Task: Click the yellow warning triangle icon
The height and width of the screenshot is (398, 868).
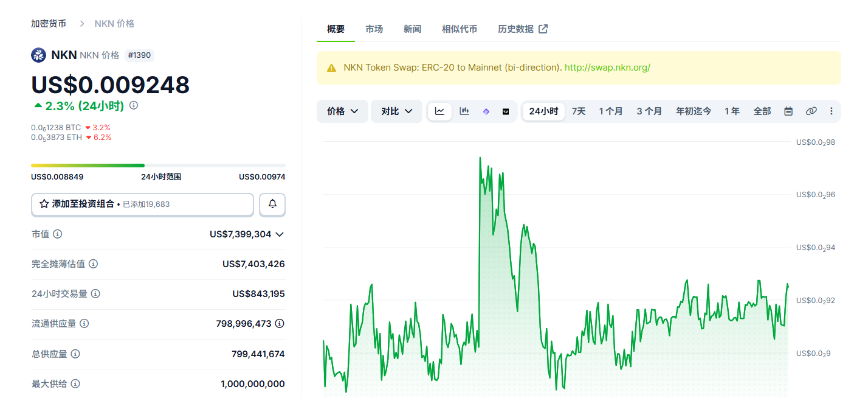Action: pyautogui.click(x=331, y=68)
